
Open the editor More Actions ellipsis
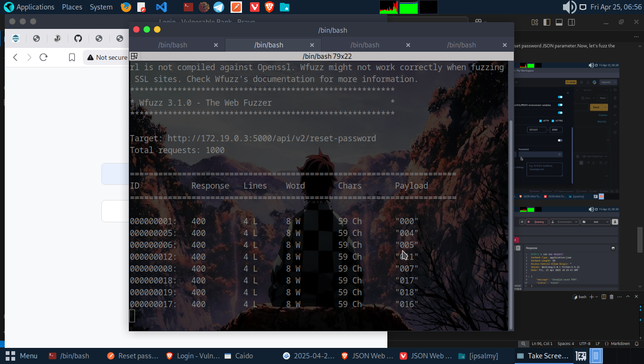coord(636,36)
